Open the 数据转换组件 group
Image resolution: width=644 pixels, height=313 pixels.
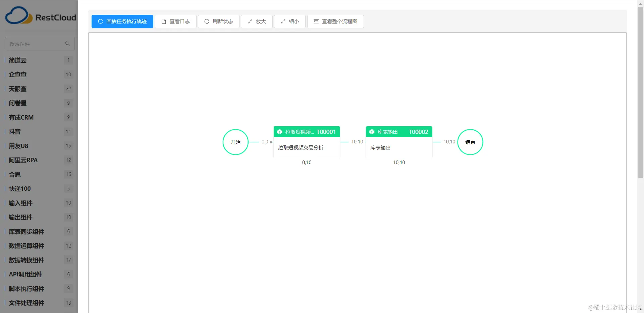pos(39,260)
